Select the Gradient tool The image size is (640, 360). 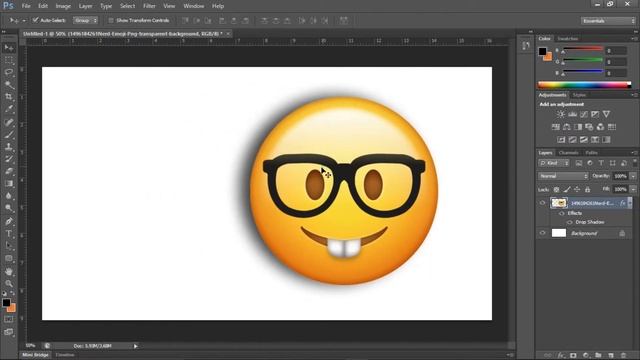[9, 184]
